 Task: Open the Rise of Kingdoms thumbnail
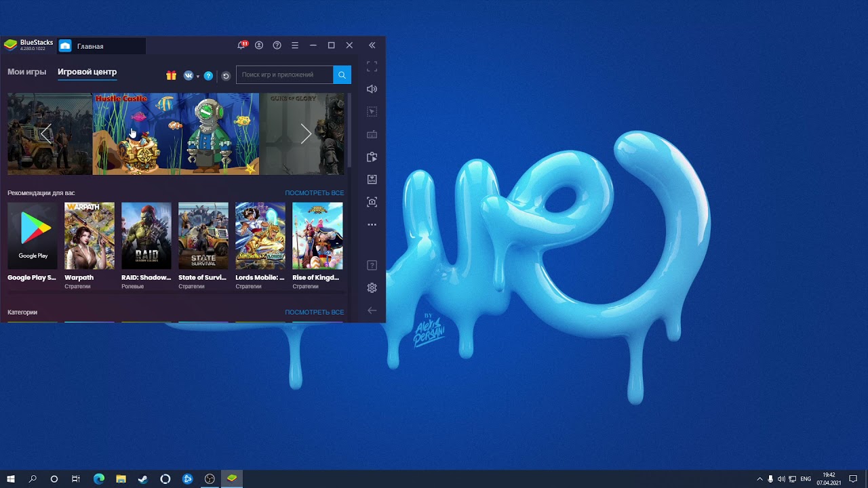point(317,235)
